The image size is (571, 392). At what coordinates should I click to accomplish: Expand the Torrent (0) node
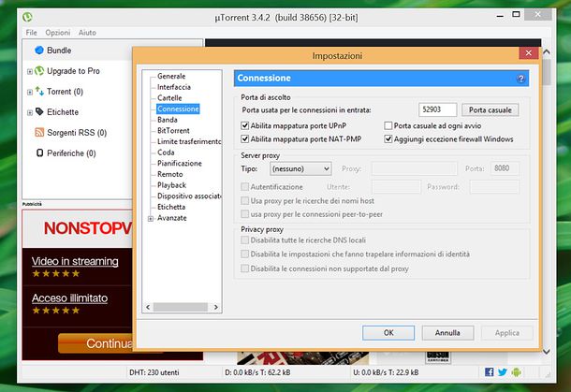coord(30,92)
